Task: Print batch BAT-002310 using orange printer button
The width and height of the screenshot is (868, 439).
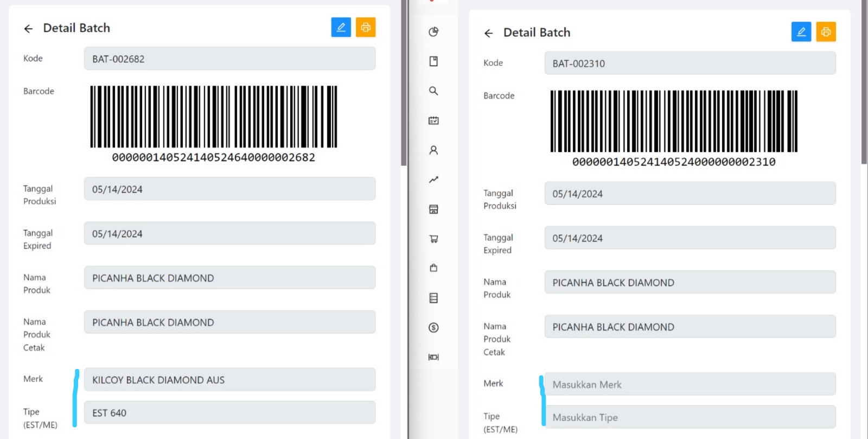Action: (826, 32)
